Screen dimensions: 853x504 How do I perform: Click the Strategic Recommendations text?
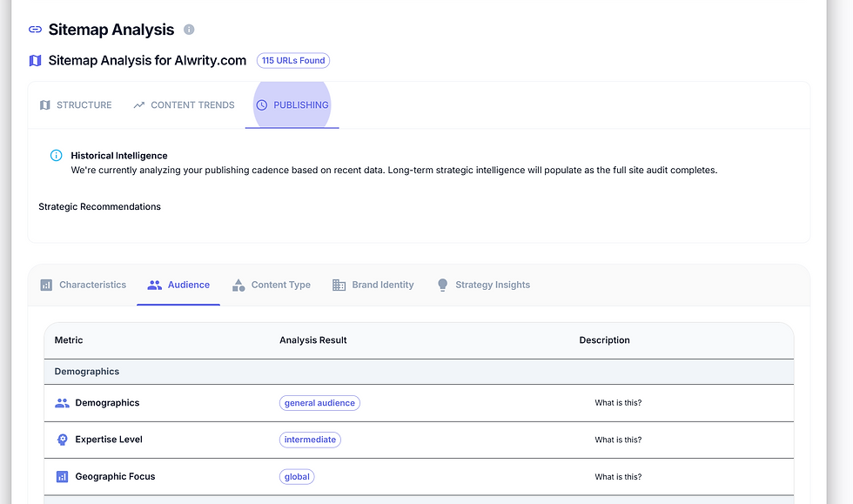99,207
